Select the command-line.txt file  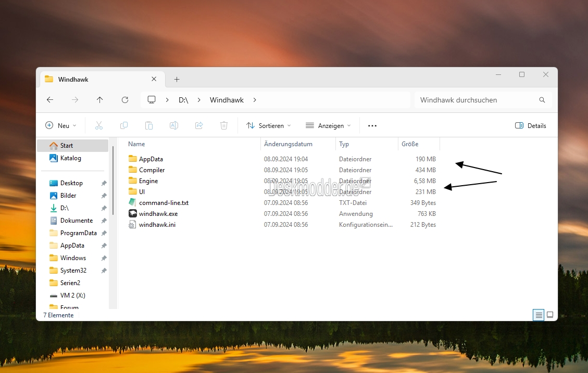[x=164, y=202]
